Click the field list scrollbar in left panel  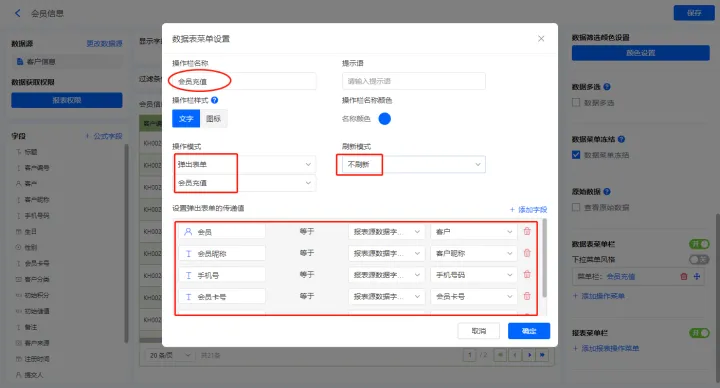(126, 243)
